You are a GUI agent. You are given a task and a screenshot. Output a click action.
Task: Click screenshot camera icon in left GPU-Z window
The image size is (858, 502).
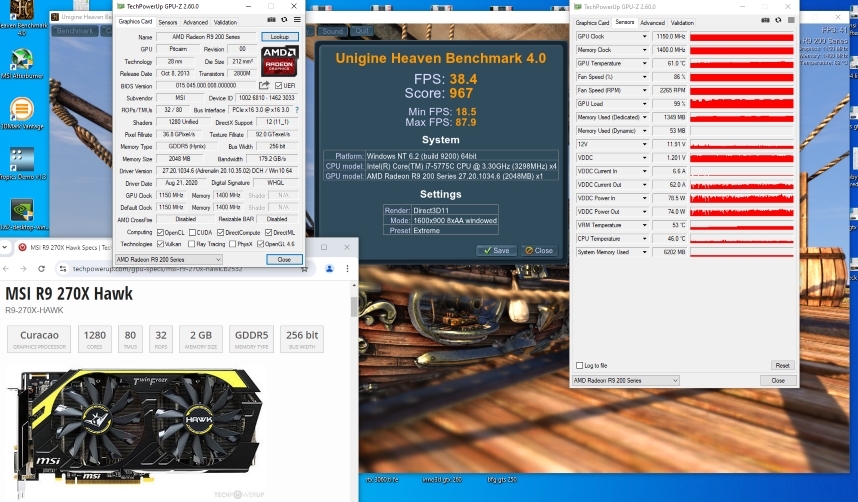coord(271,20)
